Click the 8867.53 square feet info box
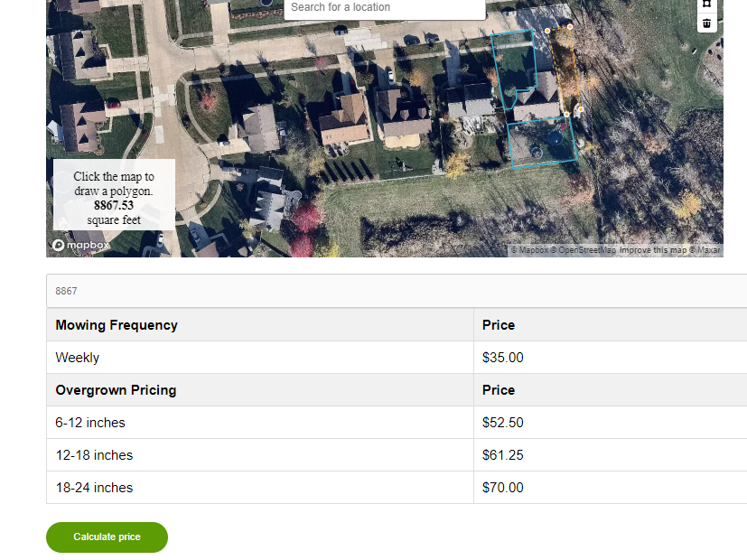The height and width of the screenshot is (560, 747). coord(114,195)
